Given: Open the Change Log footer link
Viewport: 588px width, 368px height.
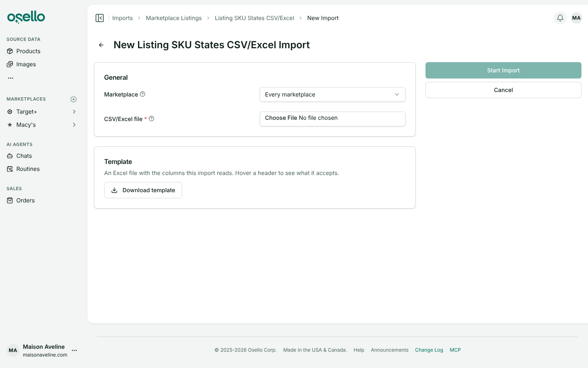Looking at the screenshot, I should pyautogui.click(x=429, y=350).
